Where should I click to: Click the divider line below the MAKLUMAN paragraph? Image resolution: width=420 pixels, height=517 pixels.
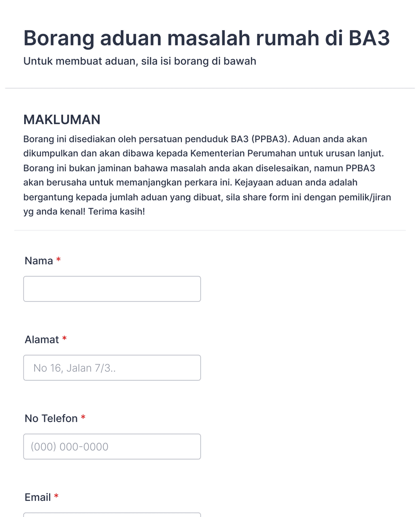coord(210,230)
